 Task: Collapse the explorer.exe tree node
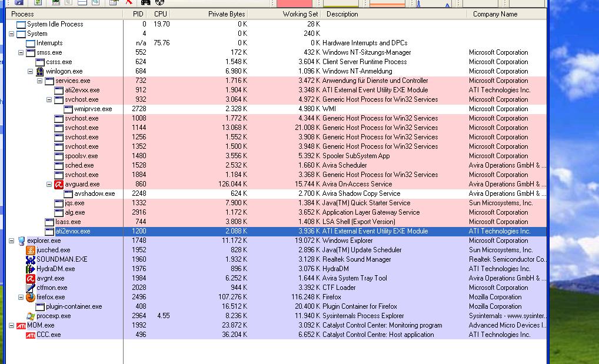pos(11,241)
